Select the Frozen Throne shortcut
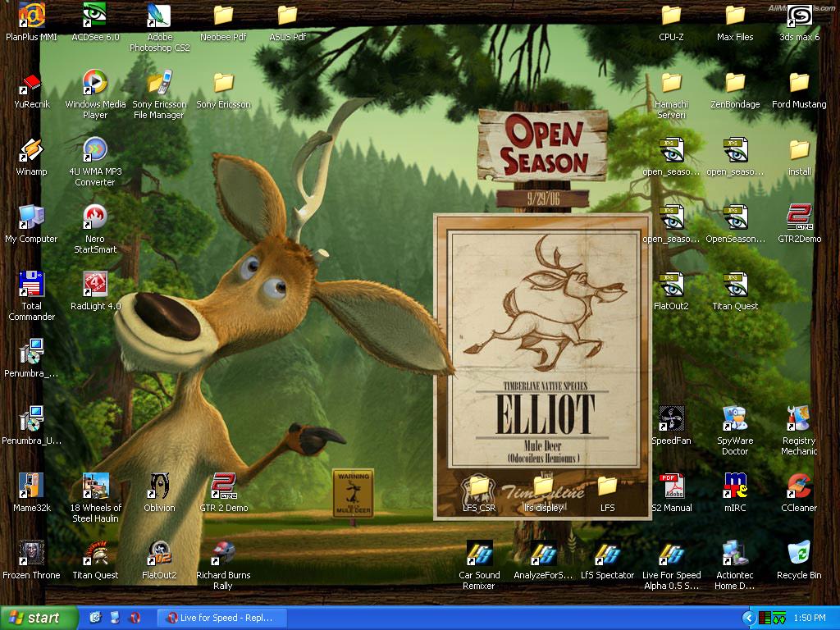 tap(31, 554)
